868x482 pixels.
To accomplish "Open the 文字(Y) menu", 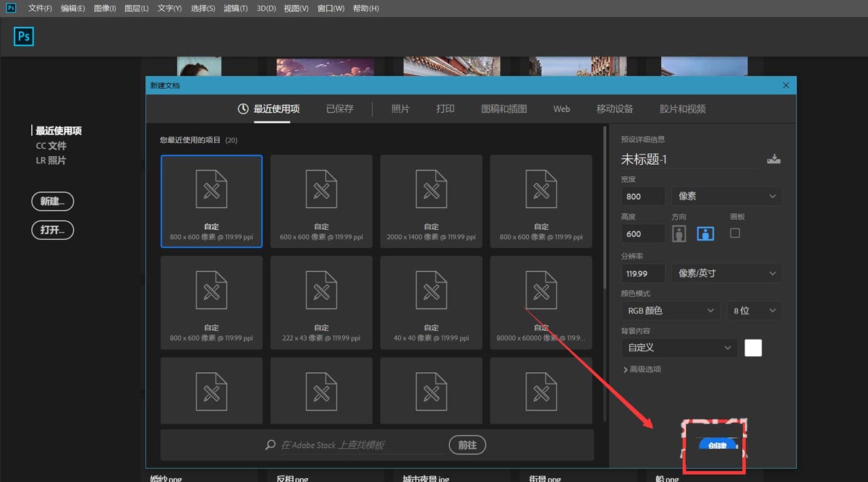I will pyautogui.click(x=169, y=9).
